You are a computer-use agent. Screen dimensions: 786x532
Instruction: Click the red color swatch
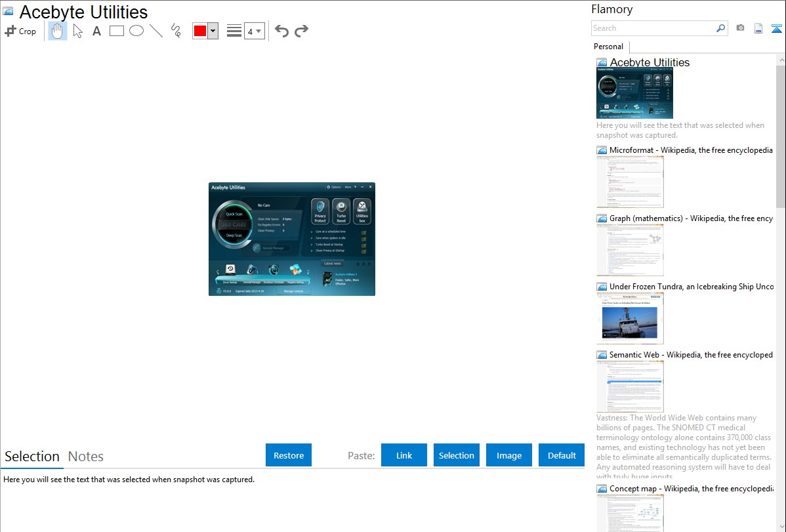point(200,31)
